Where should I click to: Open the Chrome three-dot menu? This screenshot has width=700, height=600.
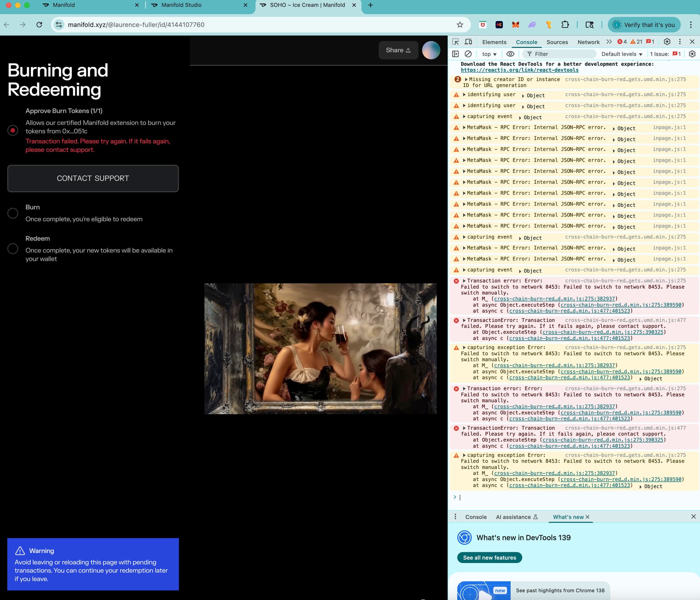691,25
